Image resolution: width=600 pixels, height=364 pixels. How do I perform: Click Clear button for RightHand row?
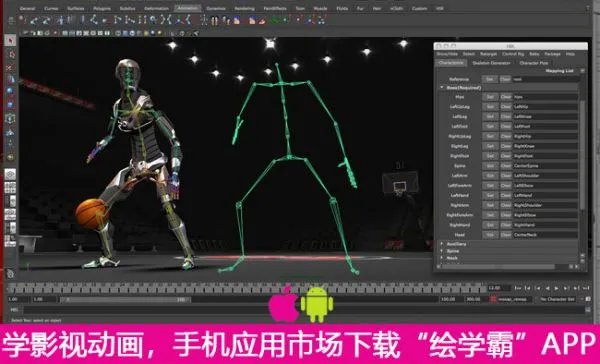(x=506, y=225)
